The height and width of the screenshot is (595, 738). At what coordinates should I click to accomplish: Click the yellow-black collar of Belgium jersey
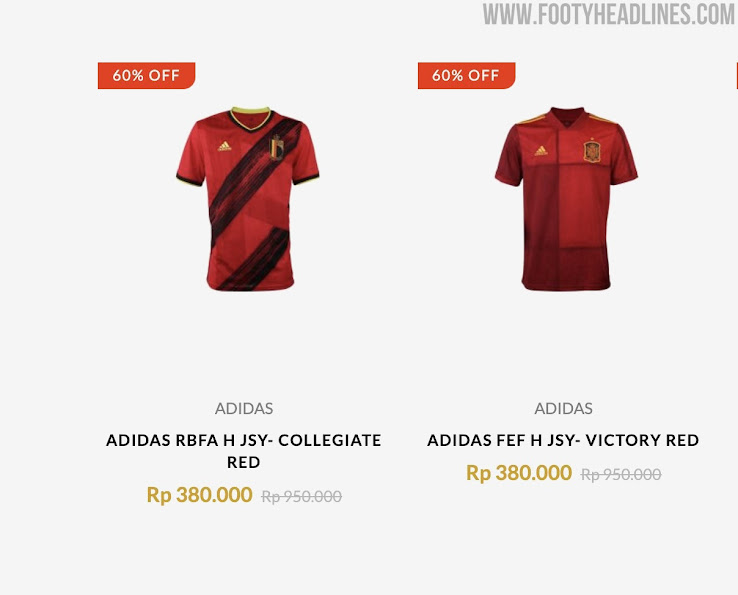(x=250, y=118)
